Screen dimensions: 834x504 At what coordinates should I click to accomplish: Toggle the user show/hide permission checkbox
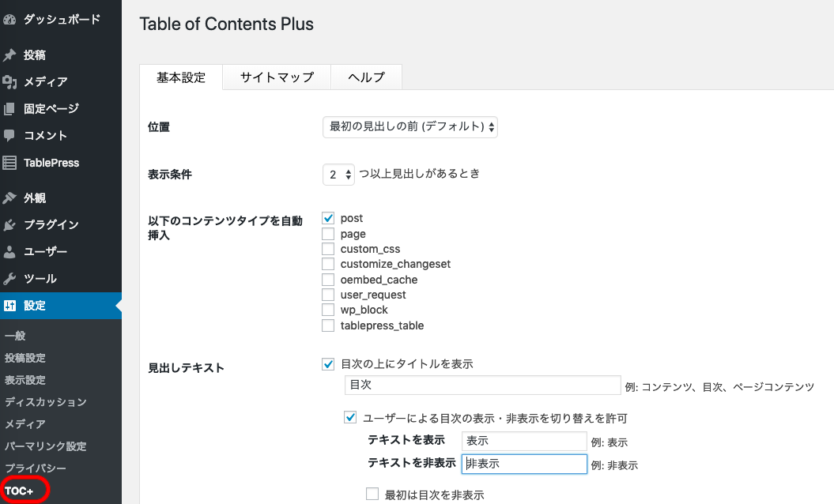coord(350,418)
